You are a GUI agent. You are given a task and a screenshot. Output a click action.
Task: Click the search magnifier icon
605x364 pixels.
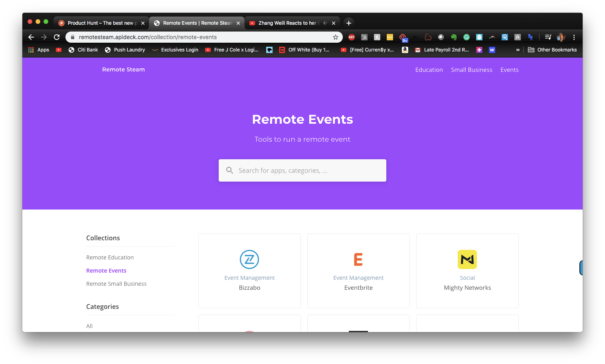pos(229,170)
